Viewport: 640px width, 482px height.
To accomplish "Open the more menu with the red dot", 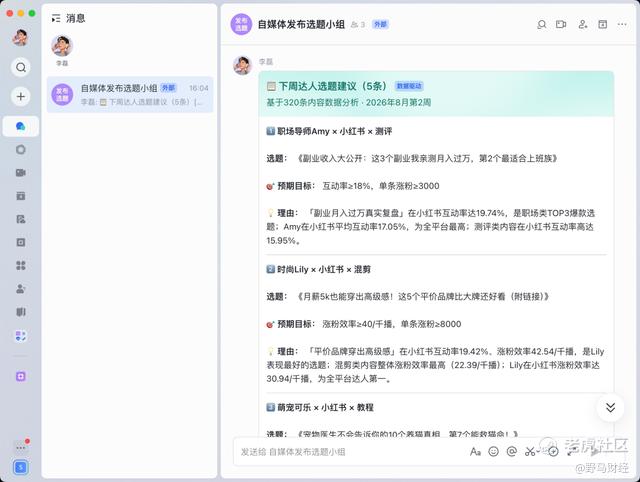I will [21, 446].
